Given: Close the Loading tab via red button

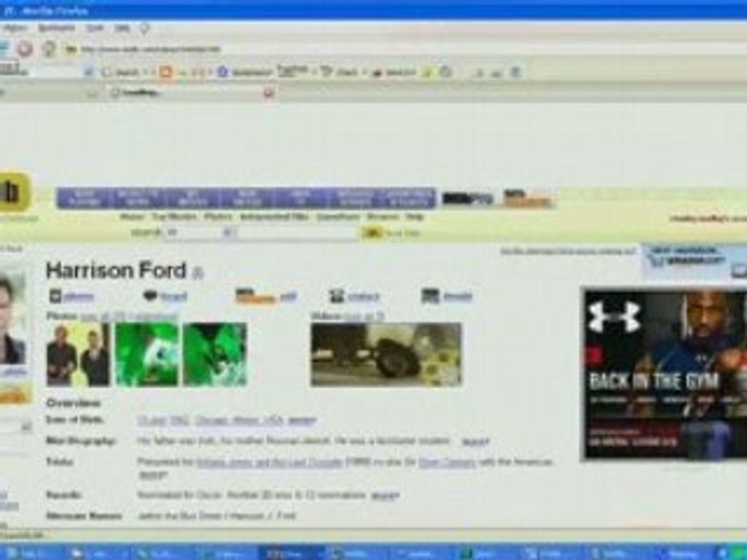Looking at the screenshot, I should tap(268, 93).
